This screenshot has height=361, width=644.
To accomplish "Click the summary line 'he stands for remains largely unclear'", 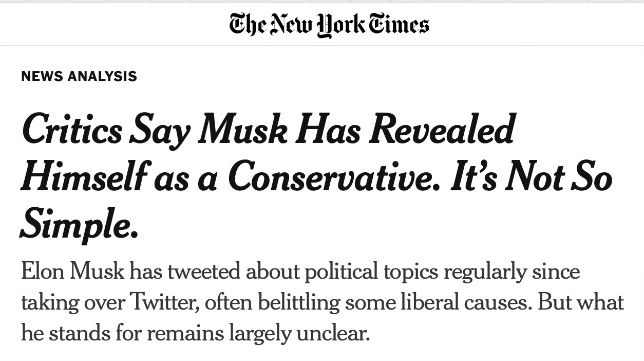I will tap(195, 333).
